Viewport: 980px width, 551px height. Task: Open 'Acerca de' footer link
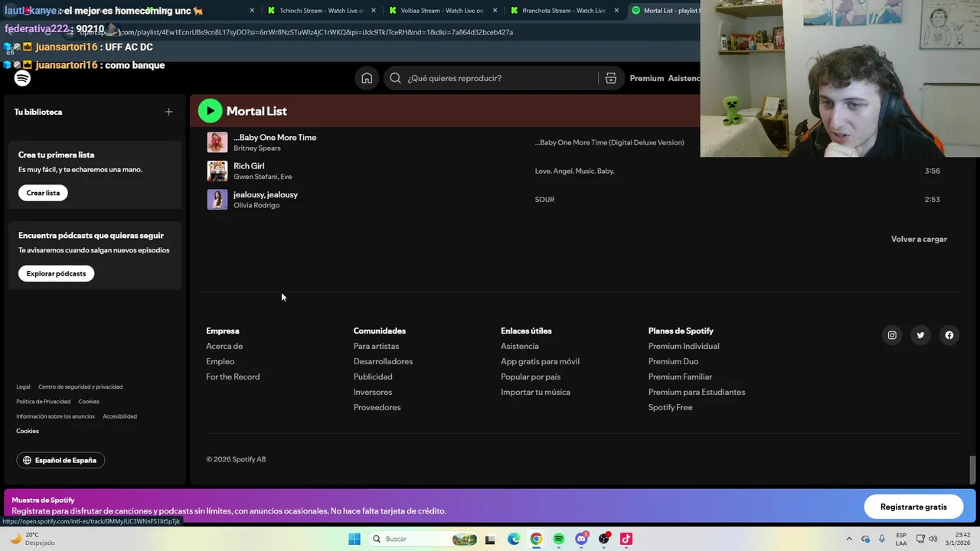(224, 346)
